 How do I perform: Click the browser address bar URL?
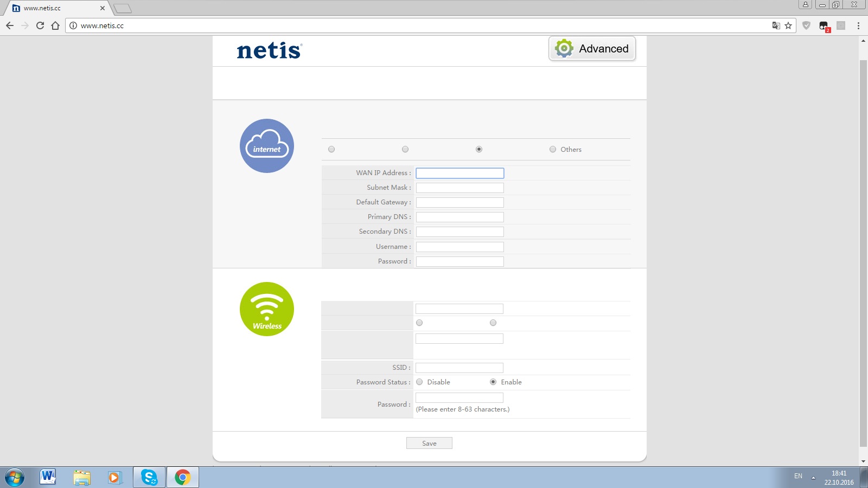point(102,25)
